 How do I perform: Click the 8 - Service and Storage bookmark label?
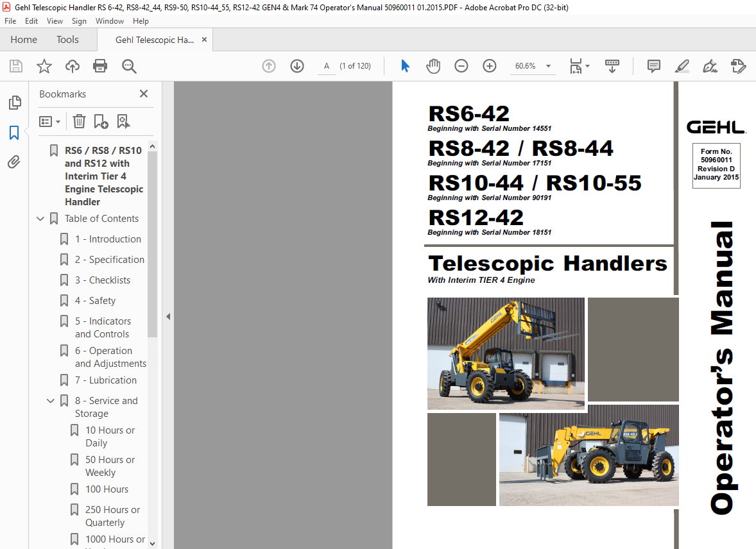pos(106,407)
